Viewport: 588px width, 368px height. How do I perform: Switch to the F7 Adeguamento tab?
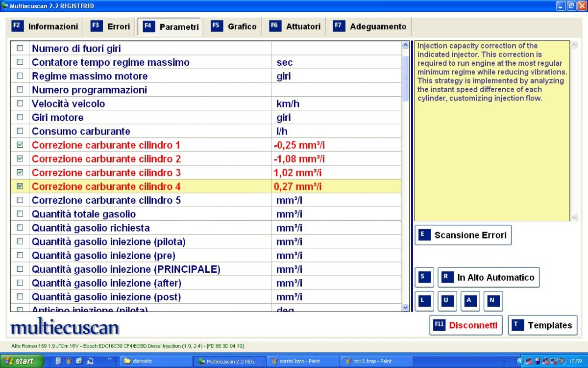[369, 26]
